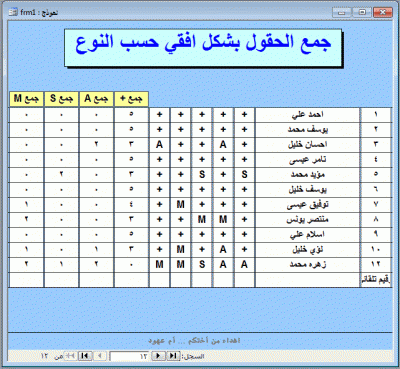Image resolution: width=400 pixels, height=369 pixels.
Task: Close the frm1 form window
Action: tap(383, 12)
